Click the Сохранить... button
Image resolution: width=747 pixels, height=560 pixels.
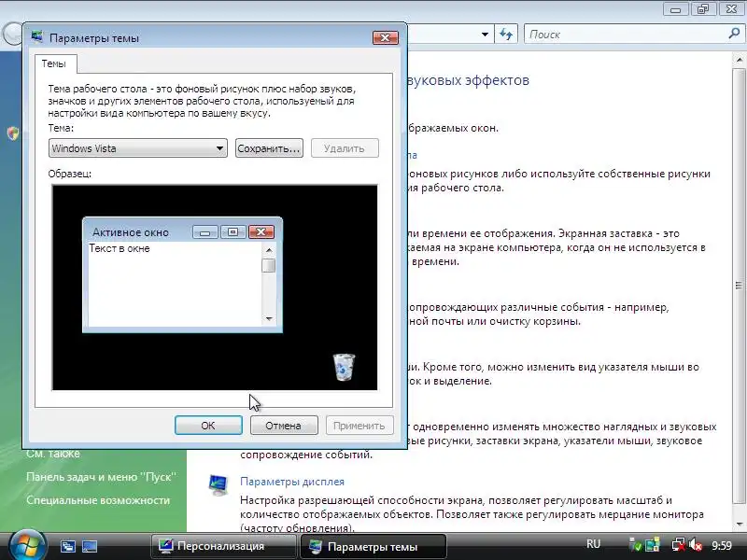(x=269, y=148)
